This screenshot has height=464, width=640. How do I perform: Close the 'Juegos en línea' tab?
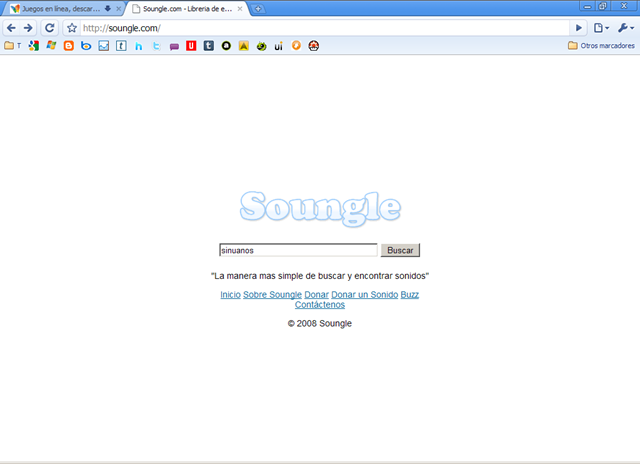click(x=118, y=9)
